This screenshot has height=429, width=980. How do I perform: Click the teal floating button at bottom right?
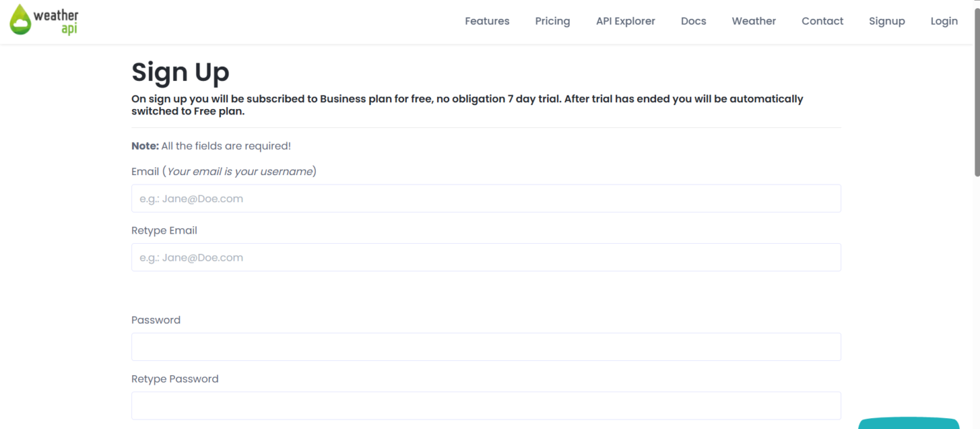(x=909, y=424)
